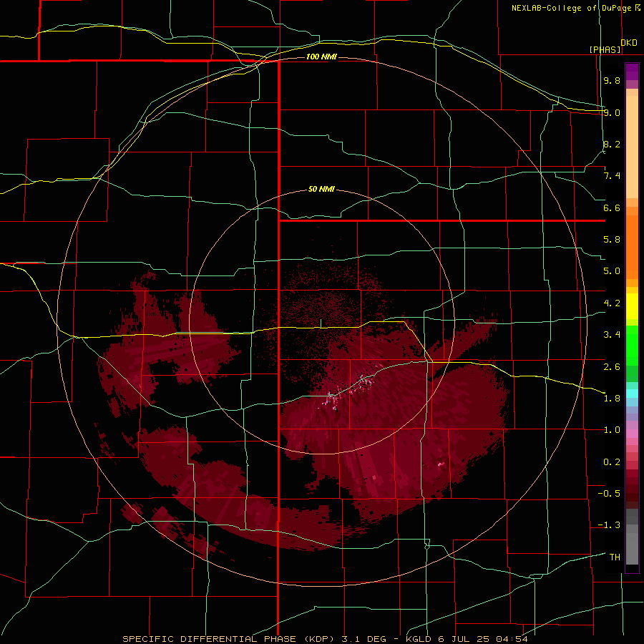Click the [PHAS] label above the color scale
Viewport: 644px width, 644px height.
coord(605,50)
